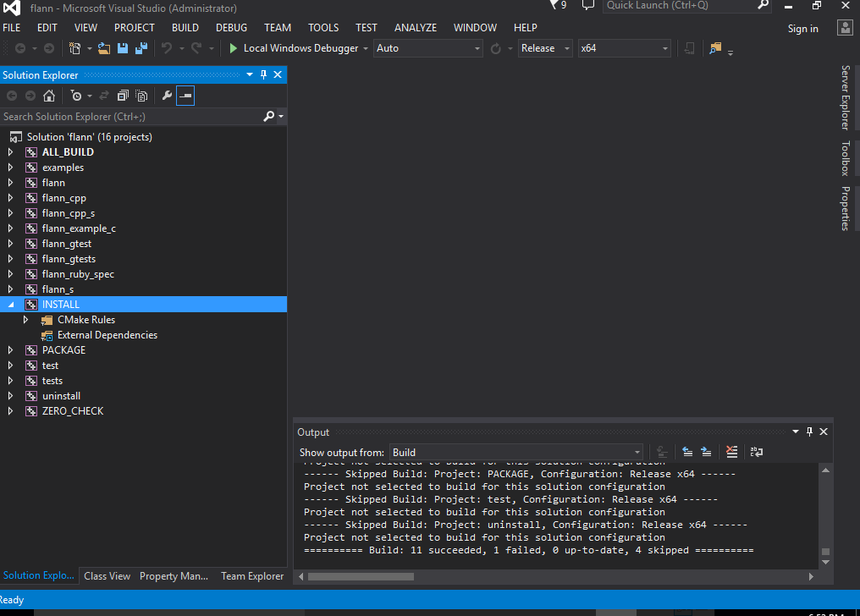Open the Release solution configuration dropdown
The width and height of the screenshot is (860, 616).
[x=545, y=48]
